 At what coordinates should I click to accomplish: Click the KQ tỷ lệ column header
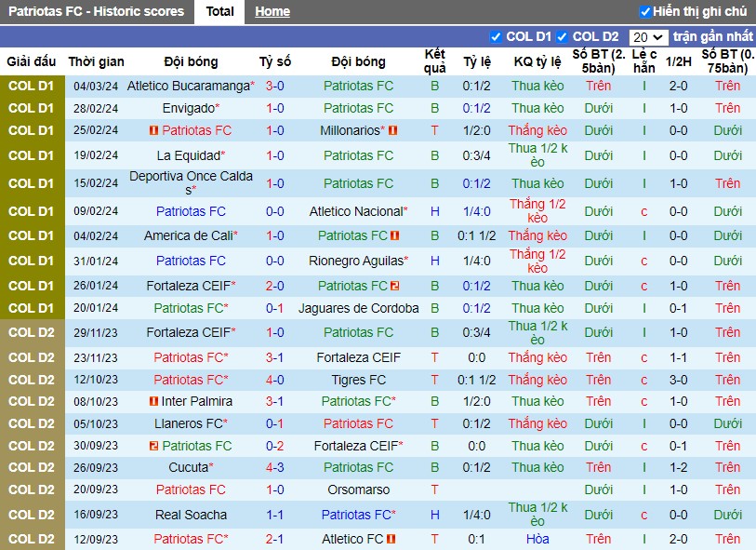click(537, 61)
